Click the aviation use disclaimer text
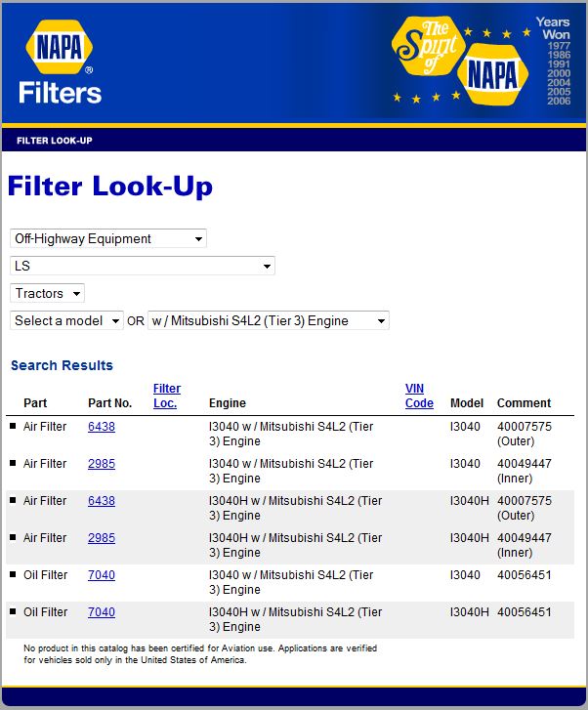 tap(200, 654)
